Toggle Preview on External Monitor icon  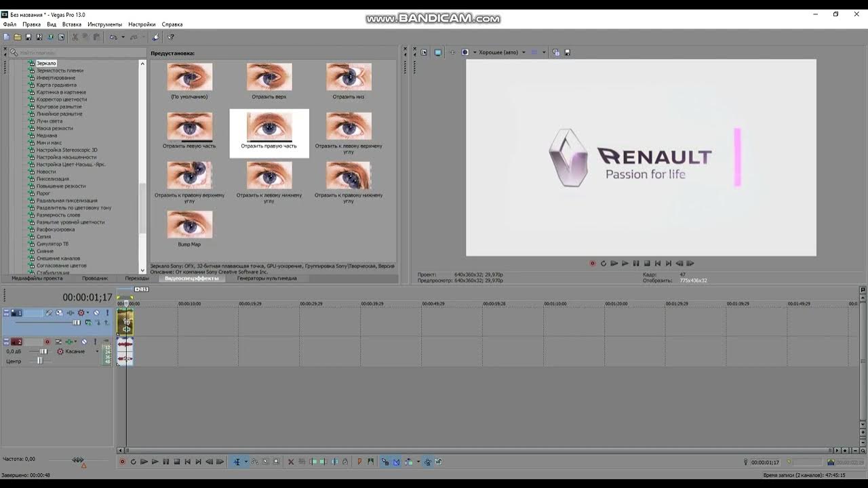click(438, 52)
